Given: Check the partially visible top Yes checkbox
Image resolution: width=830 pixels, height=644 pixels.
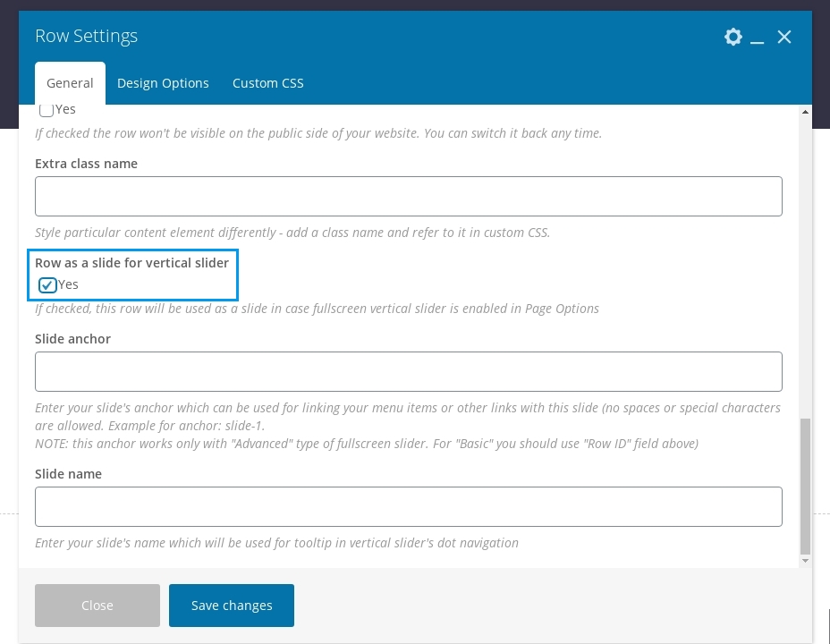Looking at the screenshot, I should (47, 111).
